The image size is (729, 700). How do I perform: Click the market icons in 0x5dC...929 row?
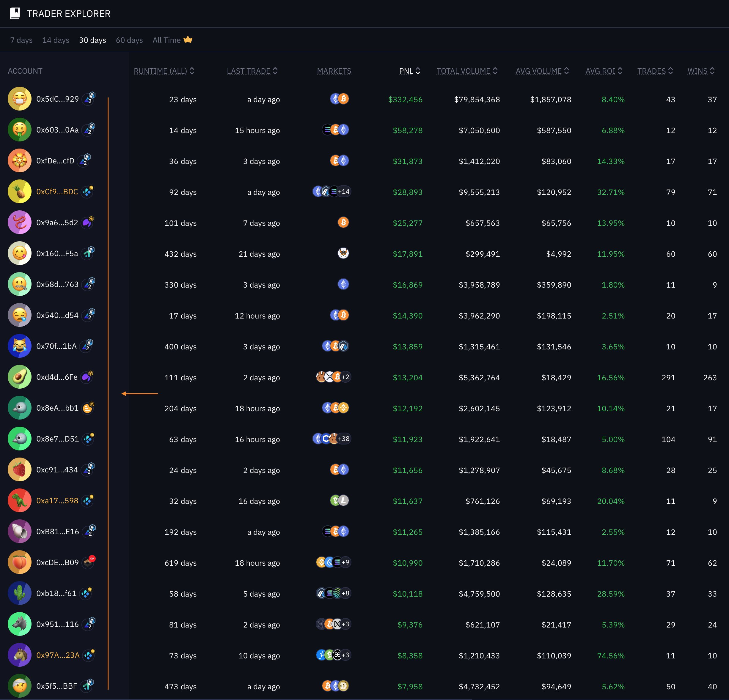click(340, 99)
